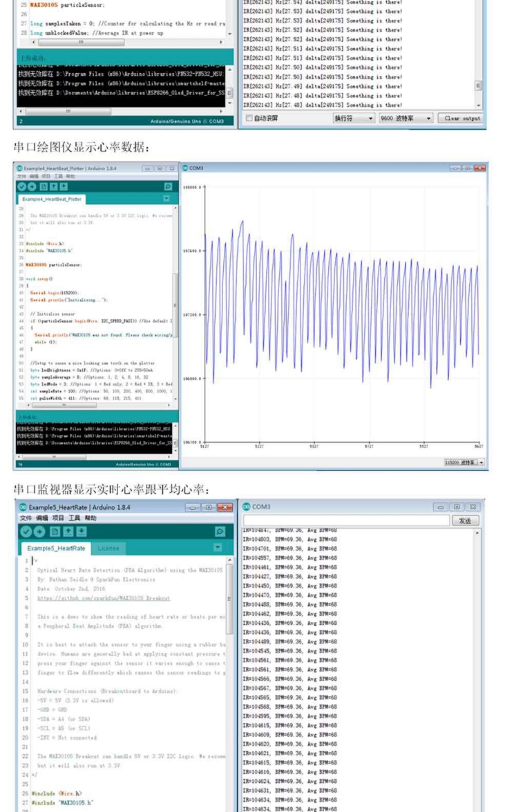Open Serial Monitor icon in Example4_HeartBeat_Plotter window
Image resolution: width=525 pixels, height=812 pixels.
coord(168,186)
